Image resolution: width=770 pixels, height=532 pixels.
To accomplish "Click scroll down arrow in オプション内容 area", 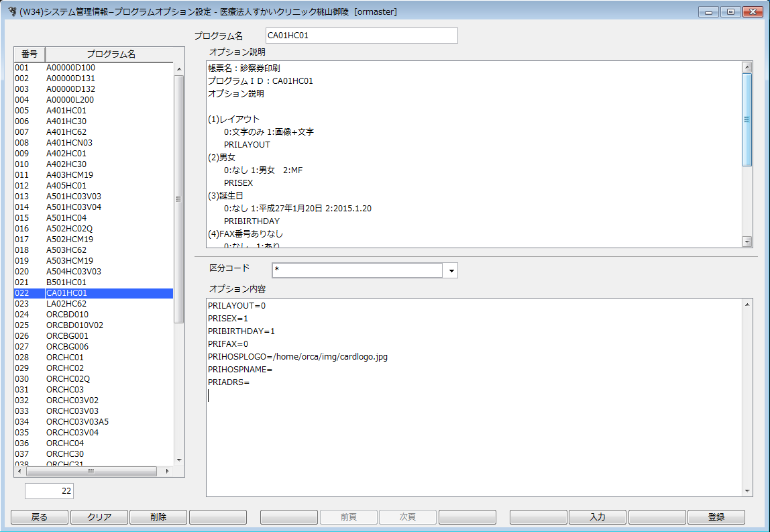I will click(748, 491).
